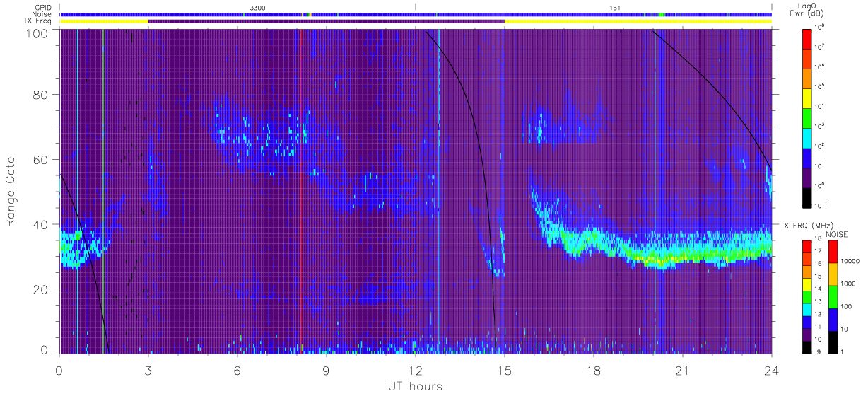Click the '10000' label on NOISE scale

click(852, 260)
